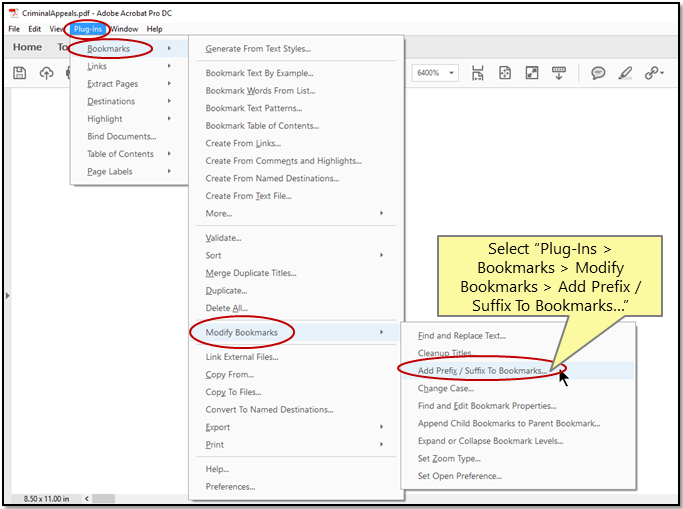Expand the Table of Contents submenu

click(x=129, y=154)
